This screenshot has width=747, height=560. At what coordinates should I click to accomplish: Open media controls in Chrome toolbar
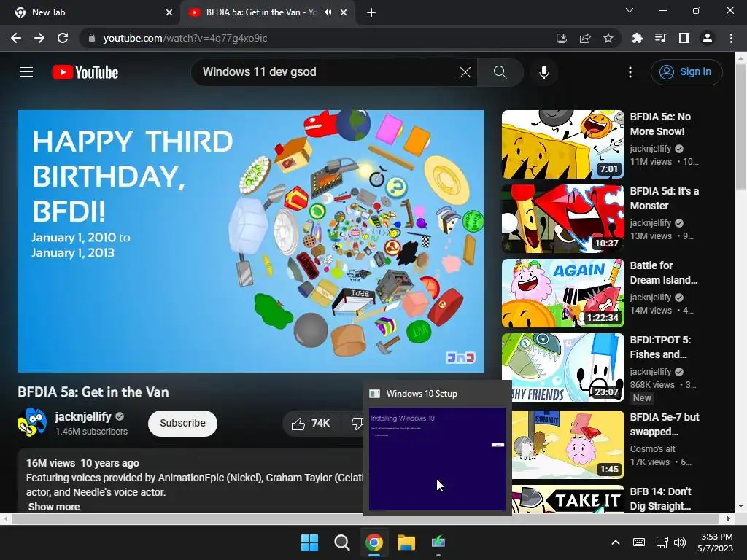click(x=660, y=38)
